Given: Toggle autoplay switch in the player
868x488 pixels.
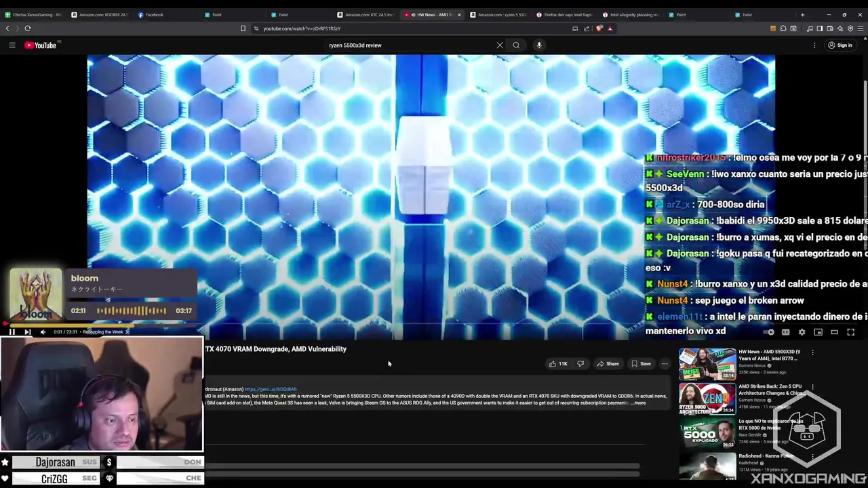Looking at the screenshot, I should click(x=769, y=332).
